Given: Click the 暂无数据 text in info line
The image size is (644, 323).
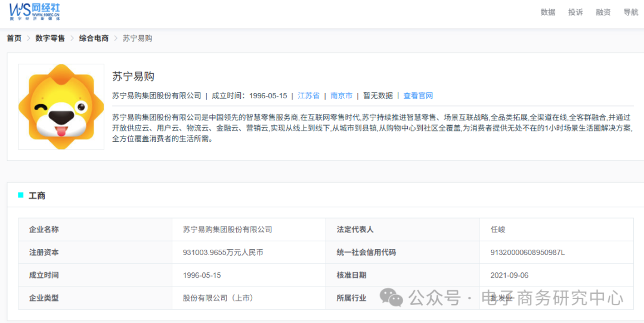Looking at the screenshot, I should 378,96.
